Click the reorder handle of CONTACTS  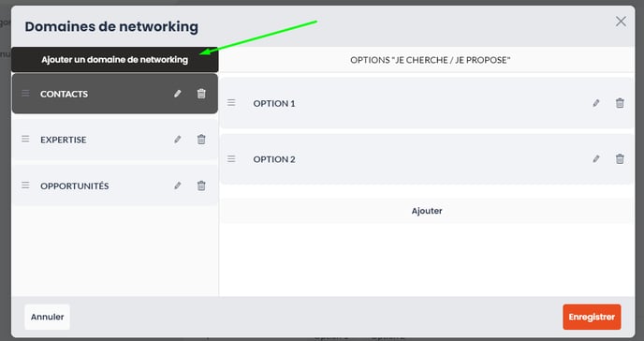[25, 94]
